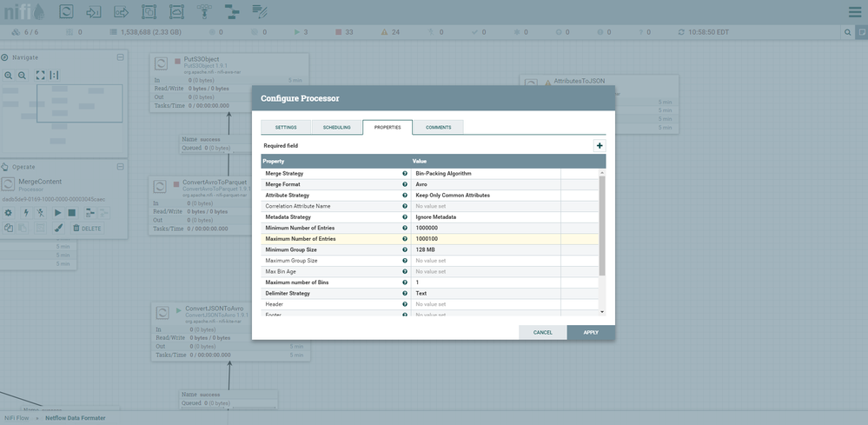Open the Scheduling tab
The width and height of the screenshot is (868, 425).
[336, 127]
